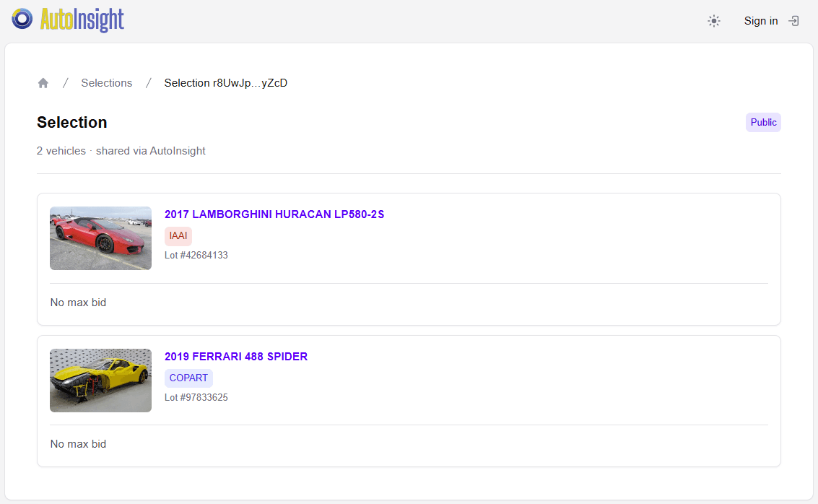Open the 2019 Ferrari 488 Spider link
Viewport: 818px width, 504px height.
(x=236, y=357)
